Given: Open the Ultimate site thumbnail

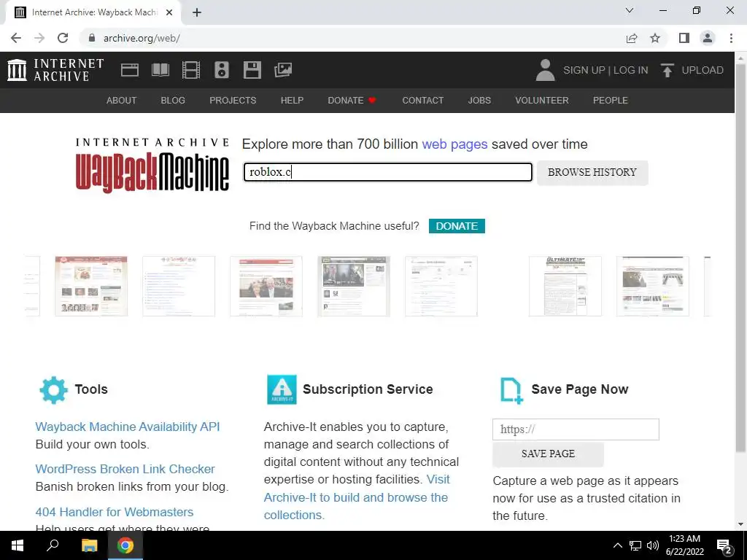Looking at the screenshot, I should (x=565, y=286).
